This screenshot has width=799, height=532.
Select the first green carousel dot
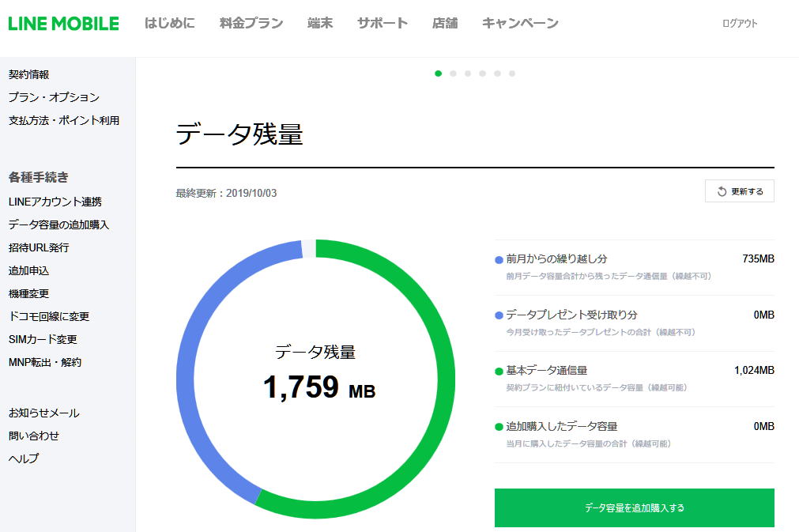(x=438, y=74)
